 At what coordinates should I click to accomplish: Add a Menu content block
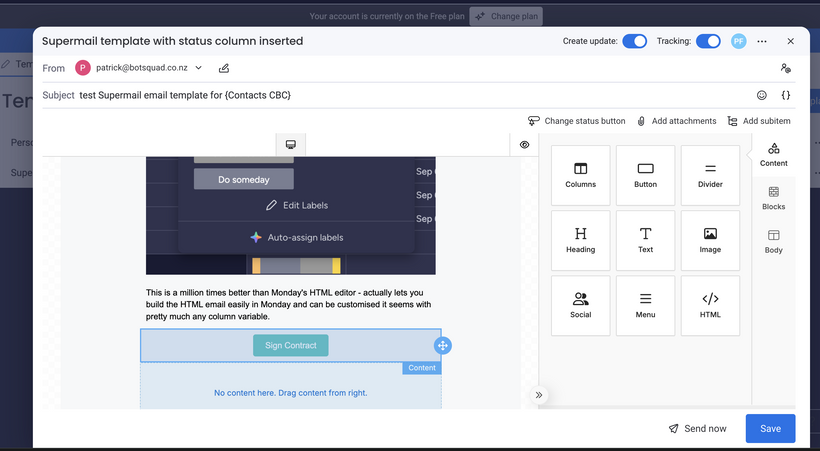pyautogui.click(x=645, y=306)
